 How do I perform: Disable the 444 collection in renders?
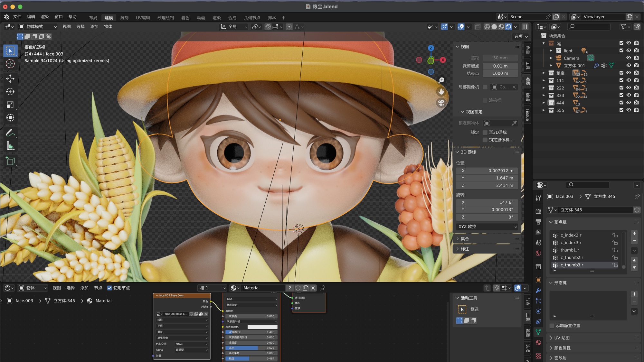(x=636, y=103)
